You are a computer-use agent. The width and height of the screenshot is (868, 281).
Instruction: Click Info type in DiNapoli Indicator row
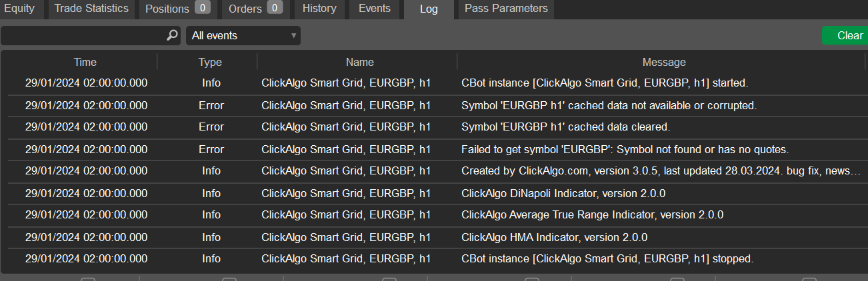click(211, 193)
